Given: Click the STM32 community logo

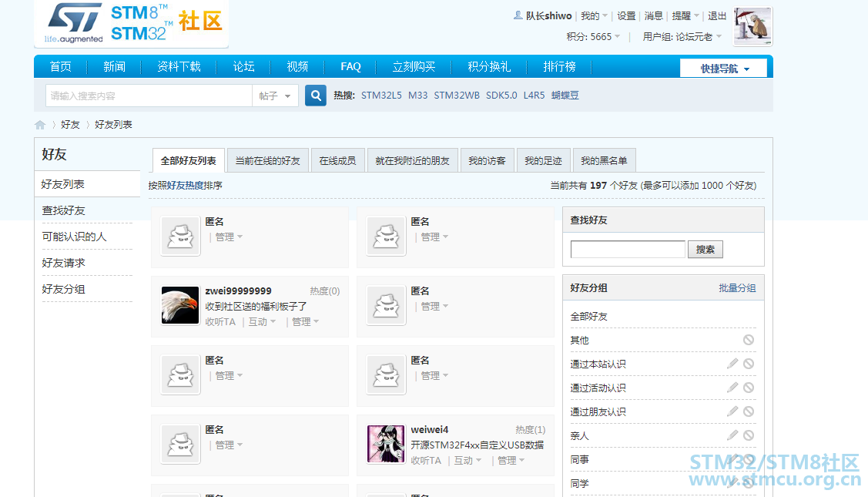Looking at the screenshot, I should click(131, 23).
